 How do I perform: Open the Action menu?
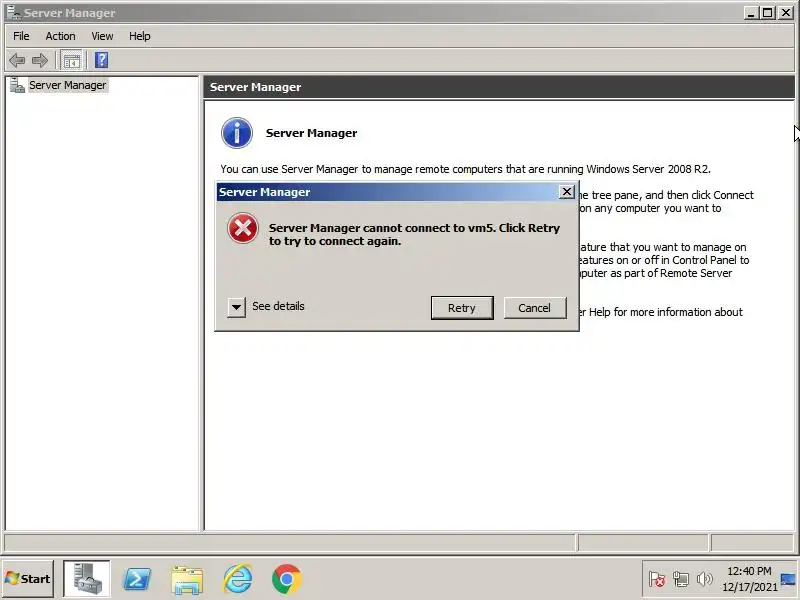[60, 36]
